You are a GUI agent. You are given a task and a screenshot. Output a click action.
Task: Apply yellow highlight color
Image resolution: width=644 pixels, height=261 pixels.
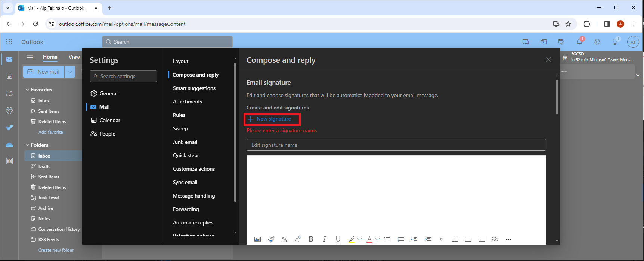(x=352, y=239)
